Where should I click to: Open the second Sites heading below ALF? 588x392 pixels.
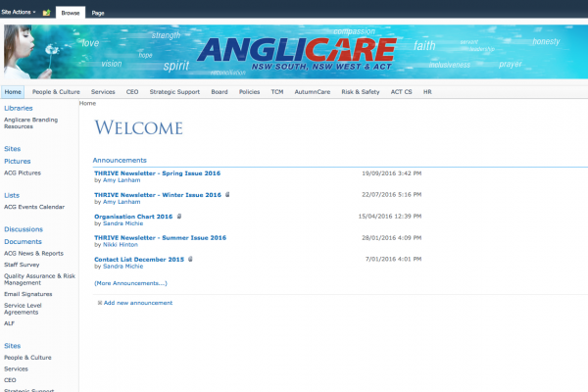13,346
